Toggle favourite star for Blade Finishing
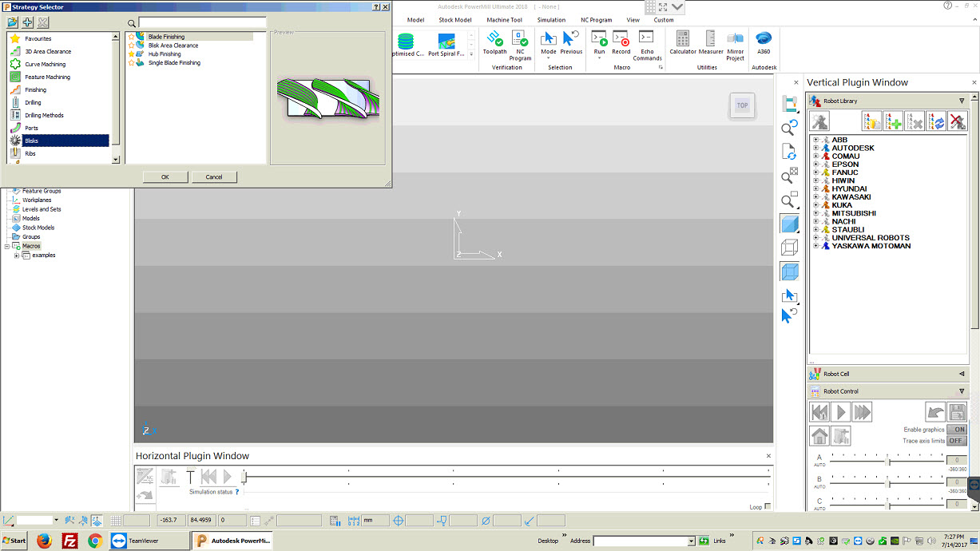The width and height of the screenshot is (980, 551). [131, 37]
